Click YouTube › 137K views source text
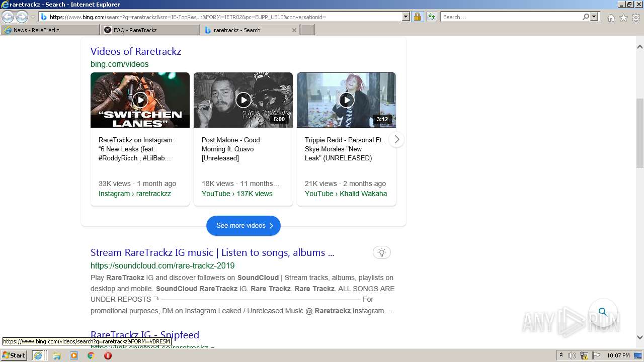The height and width of the screenshot is (362, 644). pyautogui.click(x=237, y=194)
